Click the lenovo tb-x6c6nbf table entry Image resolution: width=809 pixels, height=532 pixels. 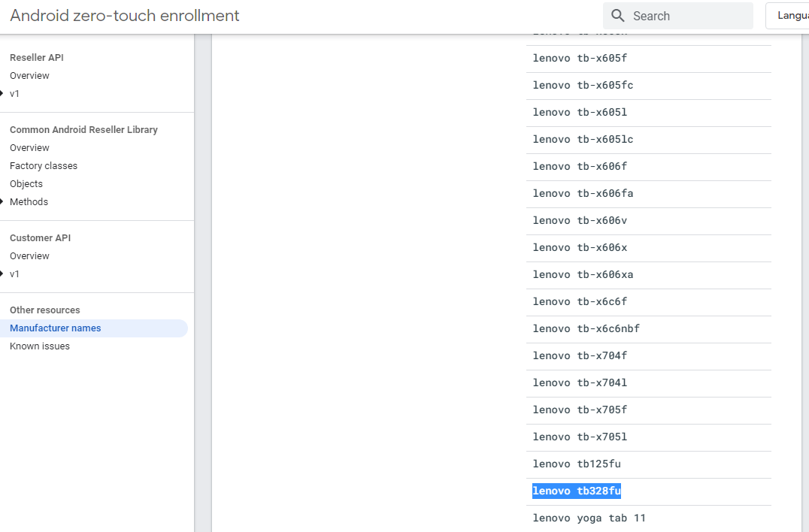click(x=586, y=329)
